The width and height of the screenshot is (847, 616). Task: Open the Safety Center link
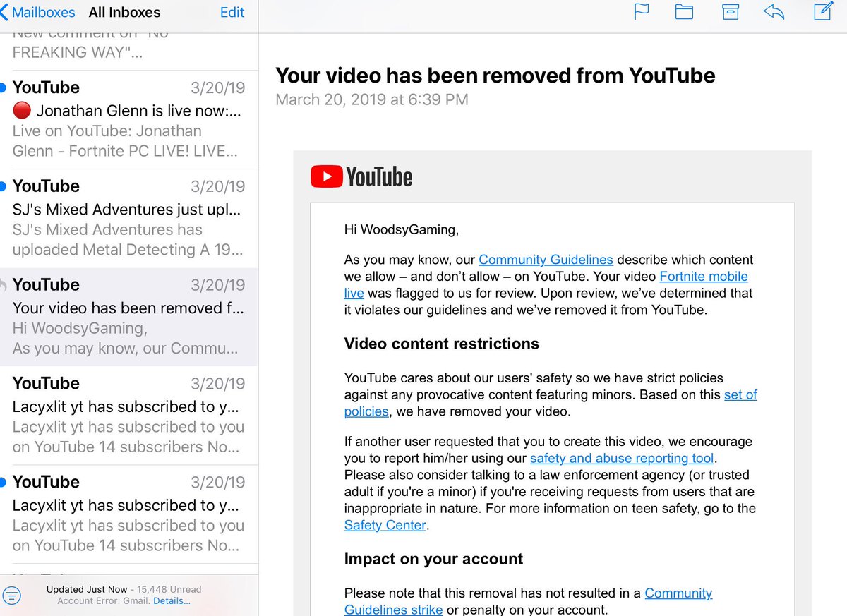(385, 525)
